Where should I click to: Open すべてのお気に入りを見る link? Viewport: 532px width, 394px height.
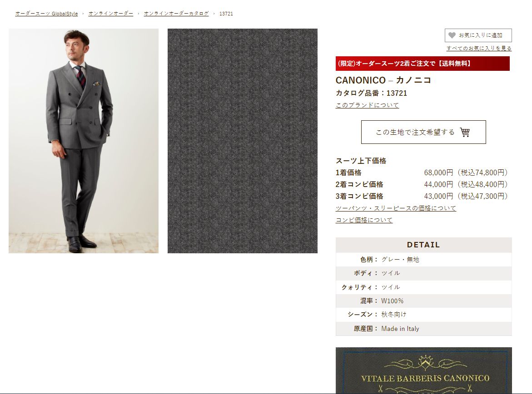(x=479, y=48)
